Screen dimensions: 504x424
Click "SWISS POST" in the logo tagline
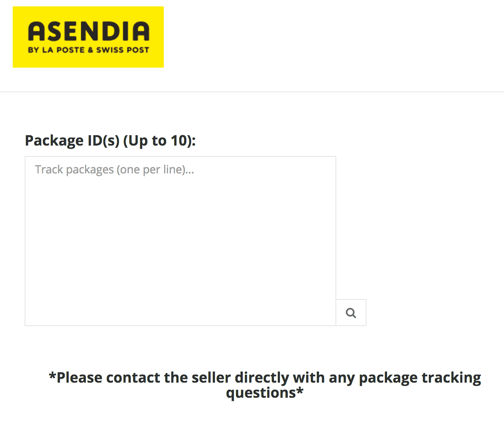click(x=122, y=50)
